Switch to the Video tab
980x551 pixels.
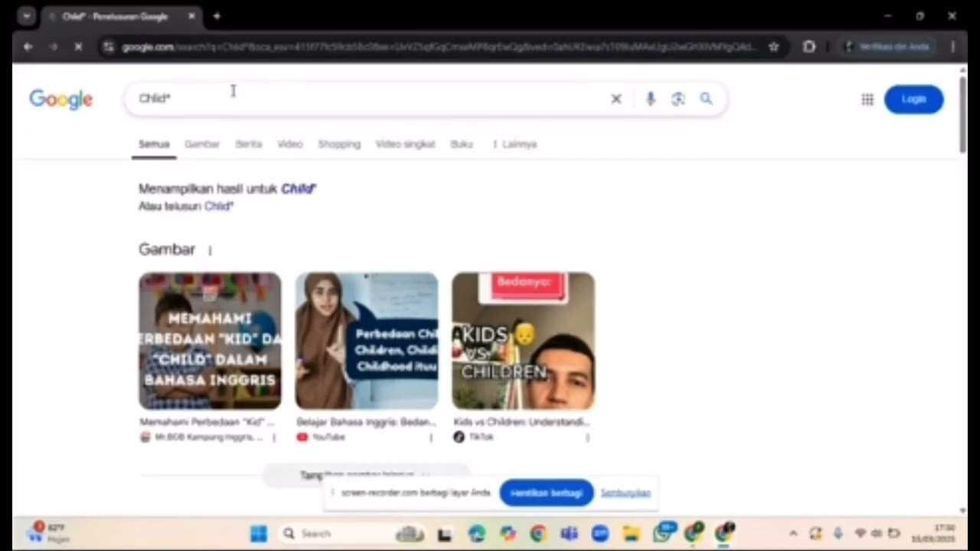point(290,144)
